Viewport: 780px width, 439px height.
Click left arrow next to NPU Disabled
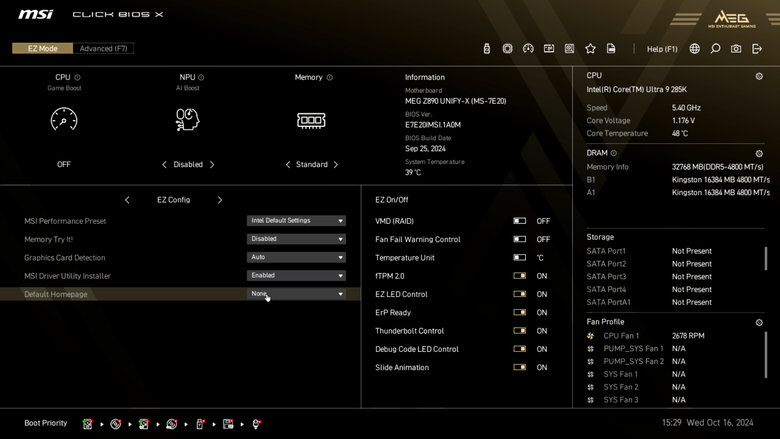tap(164, 165)
